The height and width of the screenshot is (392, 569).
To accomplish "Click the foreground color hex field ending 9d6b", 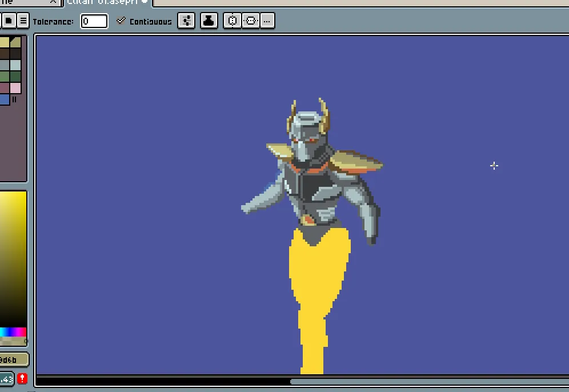I will (14, 359).
